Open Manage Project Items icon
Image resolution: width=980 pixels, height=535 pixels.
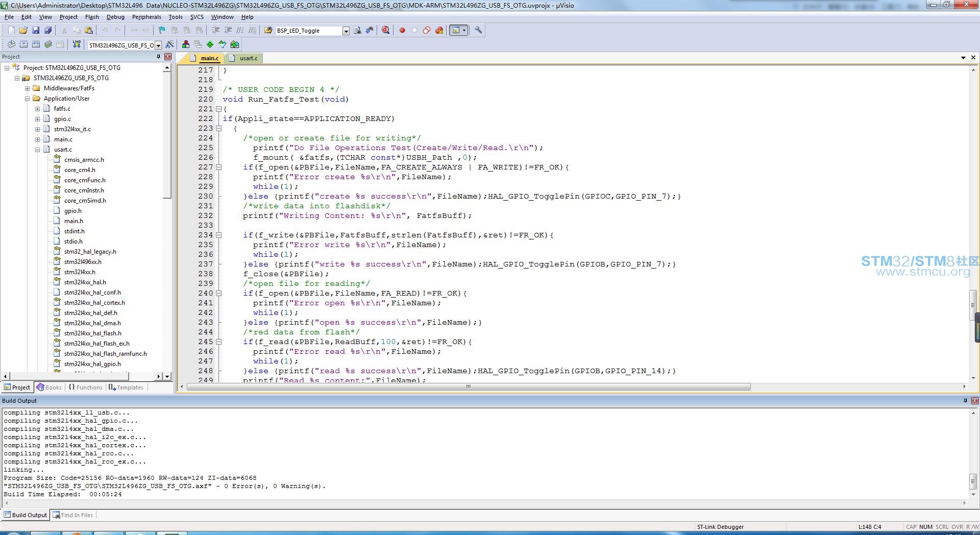[x=185, y=45]
